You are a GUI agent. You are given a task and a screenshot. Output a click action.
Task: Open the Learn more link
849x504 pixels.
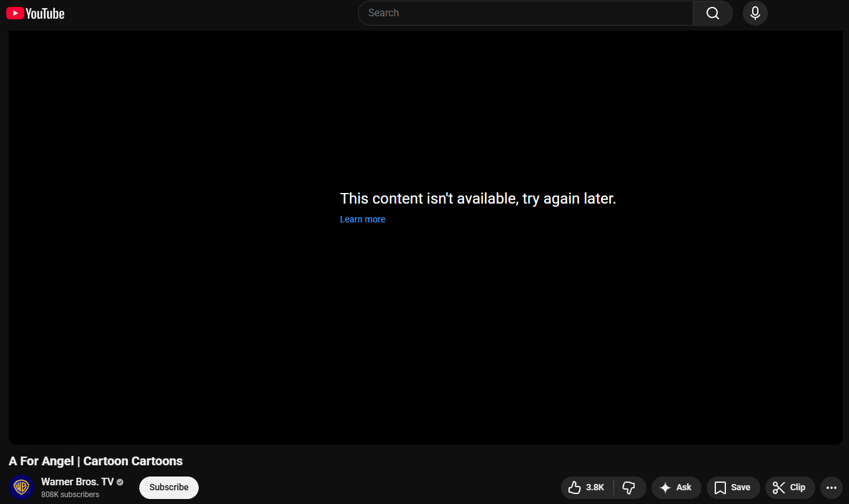point(362,219)
